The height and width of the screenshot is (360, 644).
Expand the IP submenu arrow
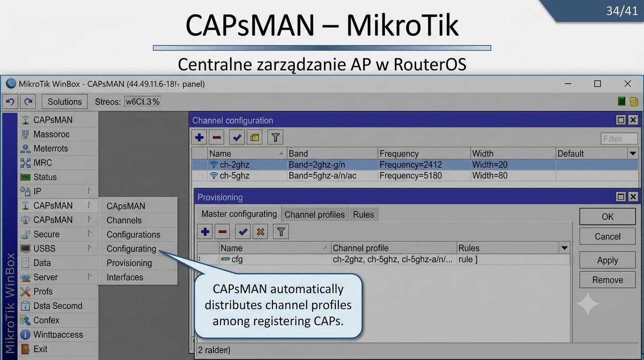90,191
